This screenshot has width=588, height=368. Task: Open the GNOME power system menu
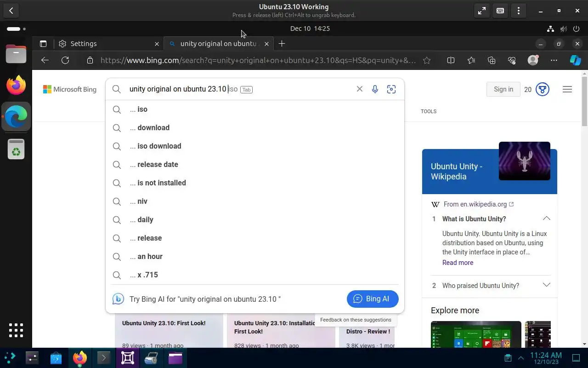tap(577, 29)
